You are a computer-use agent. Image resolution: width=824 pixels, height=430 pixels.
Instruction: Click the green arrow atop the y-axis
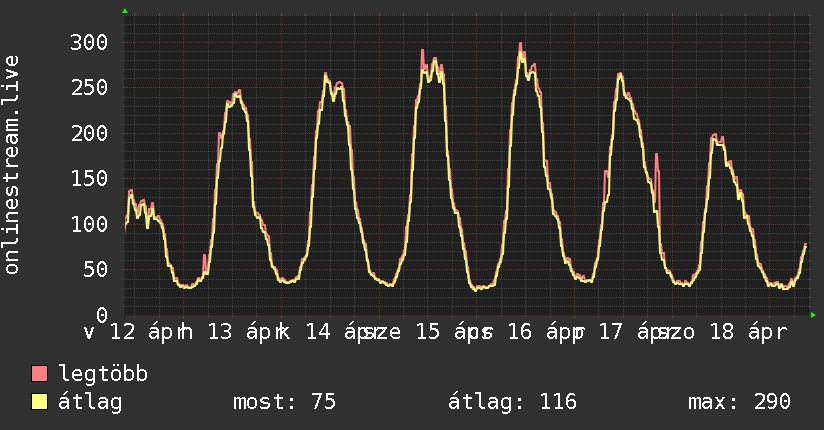[x=125, y=11]
